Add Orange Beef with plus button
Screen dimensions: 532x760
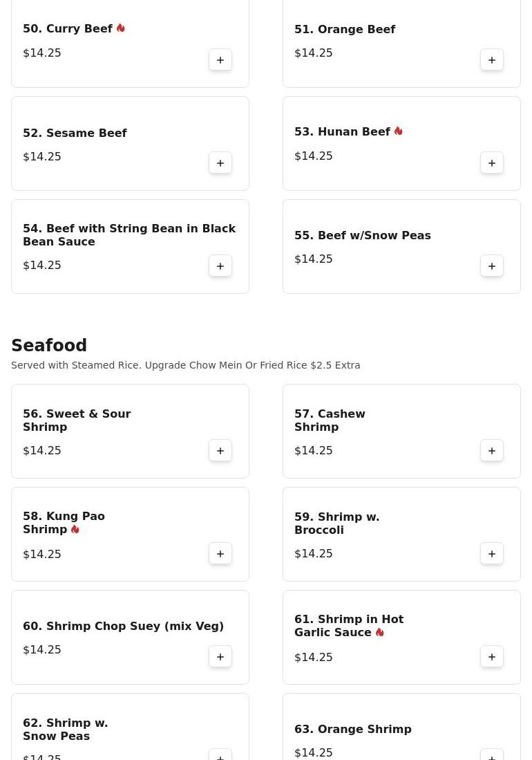[x=492, y=60]
